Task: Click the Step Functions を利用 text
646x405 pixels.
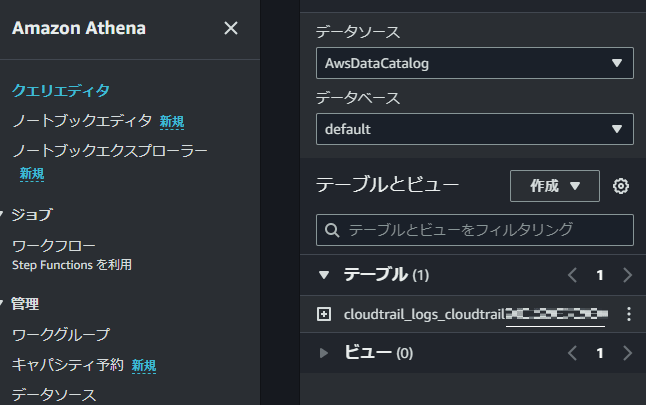Action: (72, 265)
